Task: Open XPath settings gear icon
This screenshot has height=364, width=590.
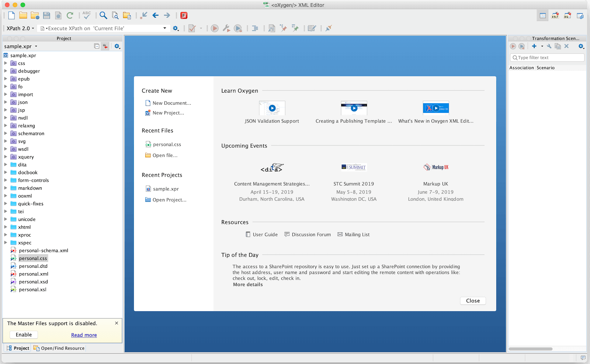Action: 176,28
